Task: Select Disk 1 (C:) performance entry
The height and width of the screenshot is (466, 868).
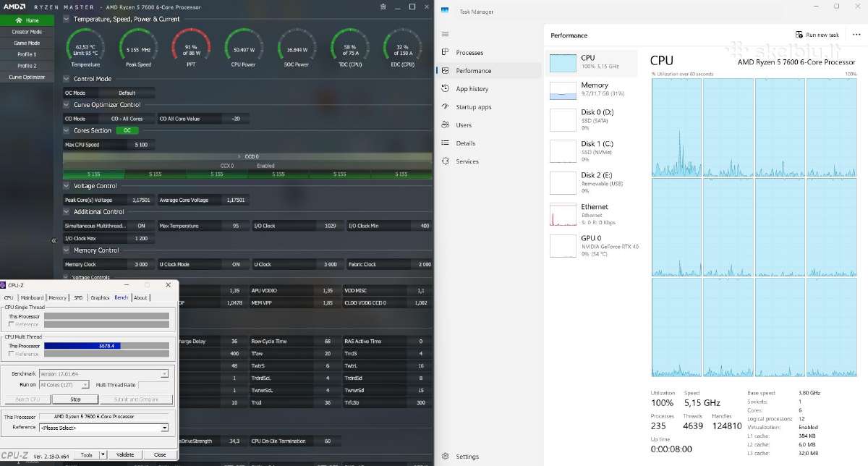Action: (593, 152)
